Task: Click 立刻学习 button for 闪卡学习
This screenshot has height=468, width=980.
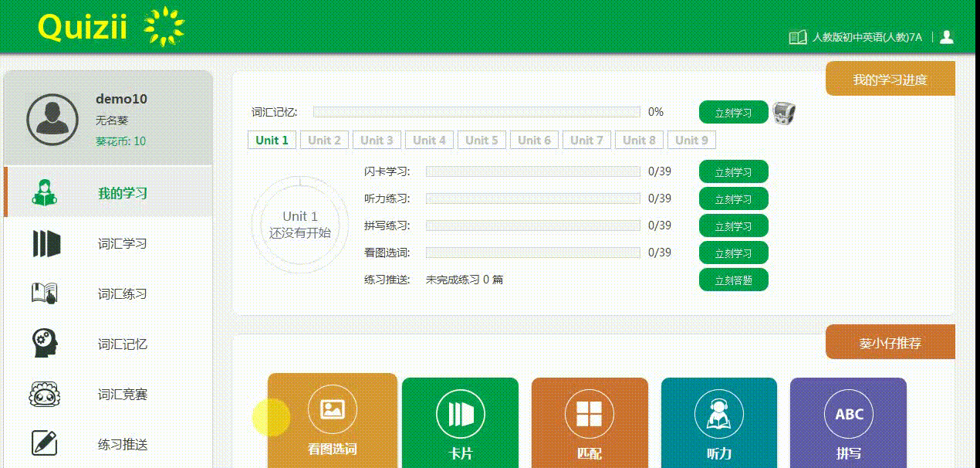Action: [x=733, y=172]
